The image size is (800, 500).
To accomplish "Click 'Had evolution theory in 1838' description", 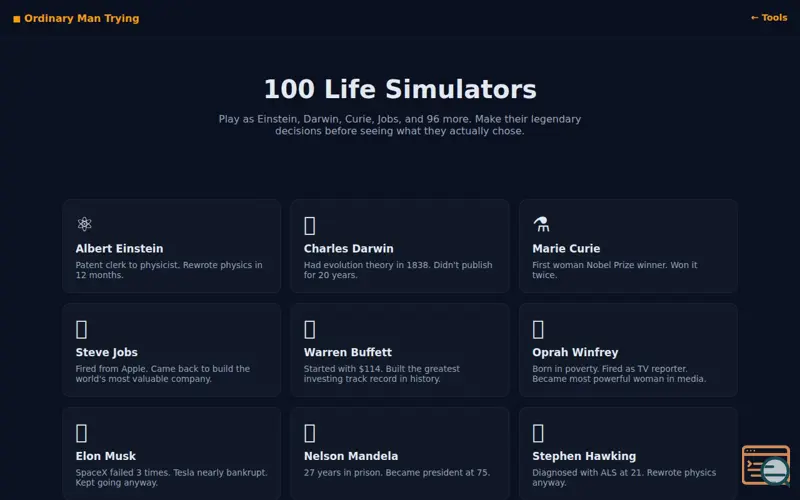I will click(x=398, y=270).
